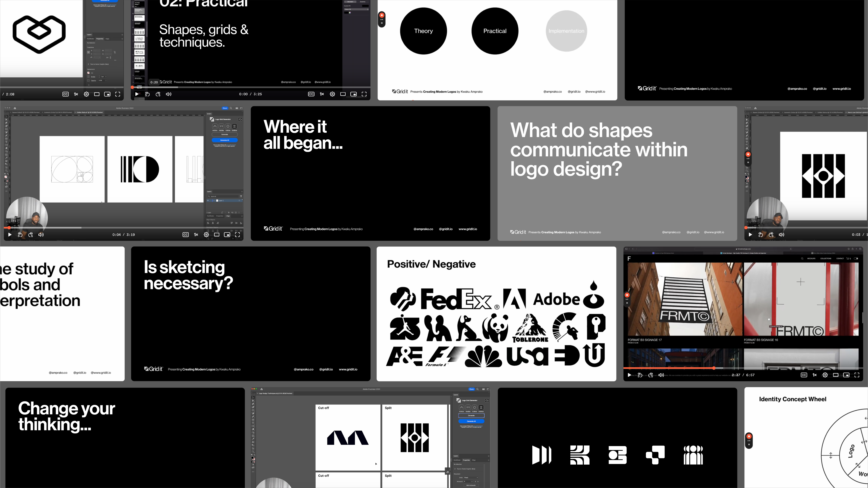Open the settings gear on the 2:08 video
Image resolution: width=868 pixels, height=488 pixels.
86,94
